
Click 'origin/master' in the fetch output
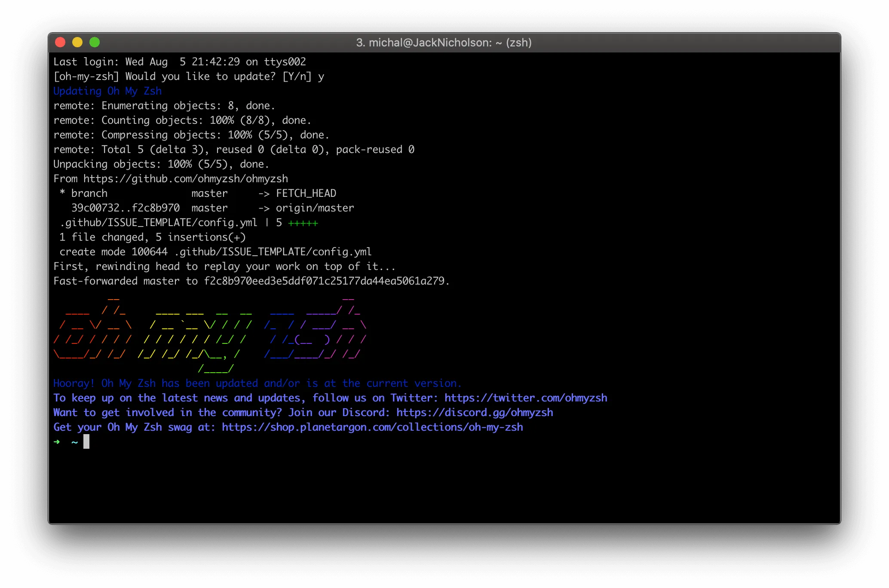pos(315,208)
